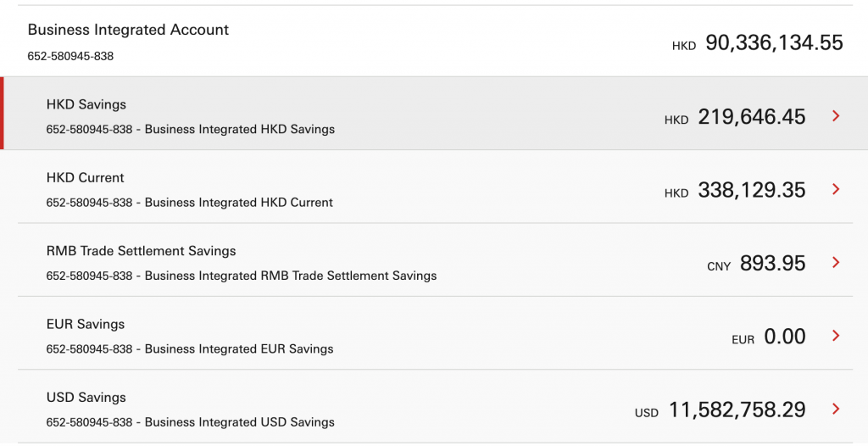Open the USD Savings account title
868x446 pixels.
pos(86,397)
